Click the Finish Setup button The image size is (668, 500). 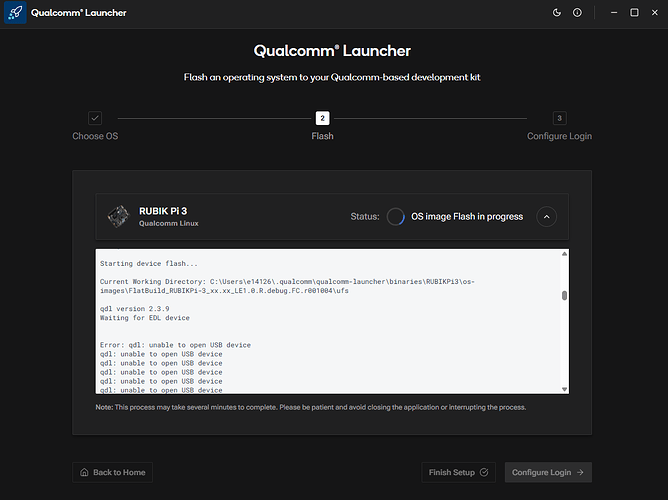tap(458, 472)
